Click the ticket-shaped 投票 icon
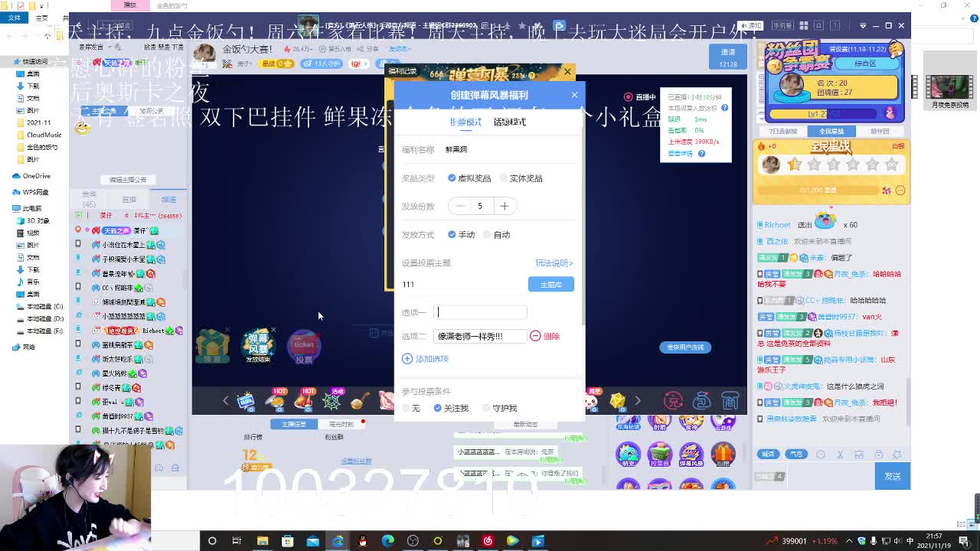 304,347
